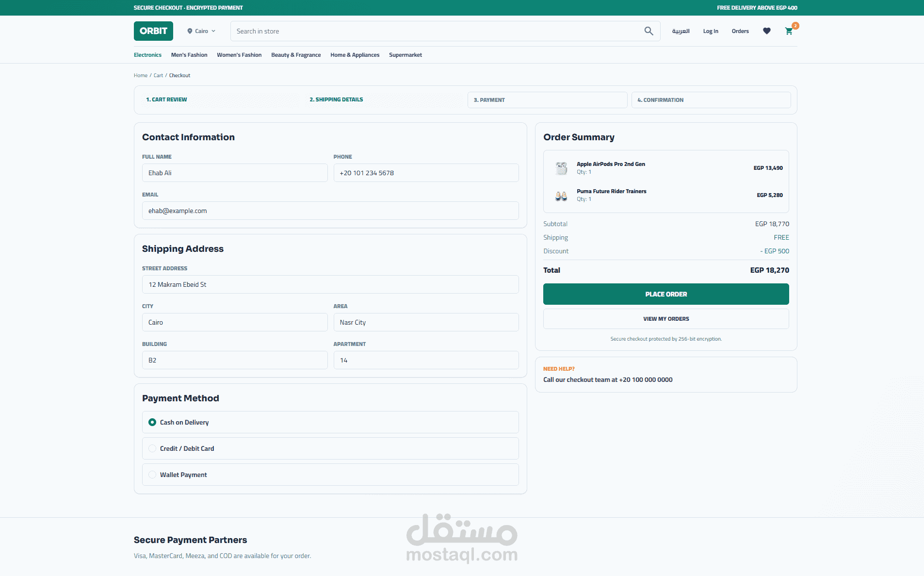
Task: Click the Apartment field containing 14
Action: (426, 360)
